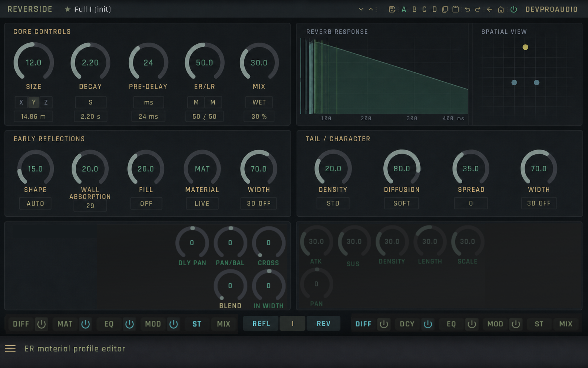Screen dimensions: 588x368
Task: Undo the last change
Action: point(467,9)
